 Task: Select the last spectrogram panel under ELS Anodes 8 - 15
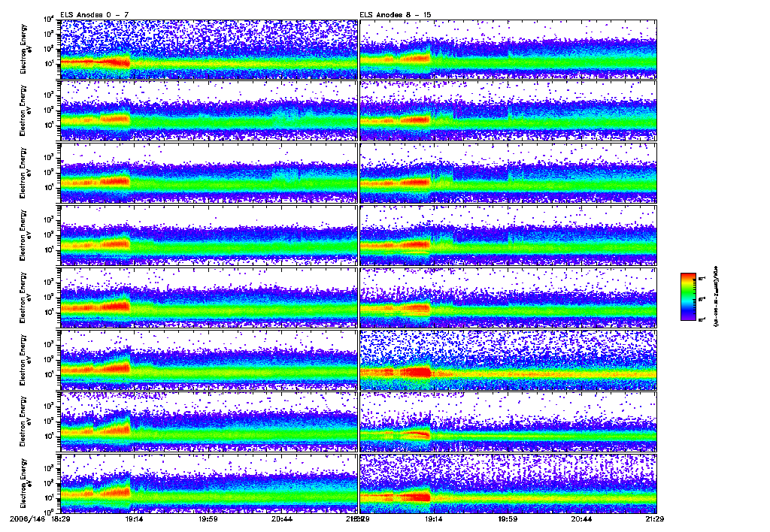pos(508,483)
